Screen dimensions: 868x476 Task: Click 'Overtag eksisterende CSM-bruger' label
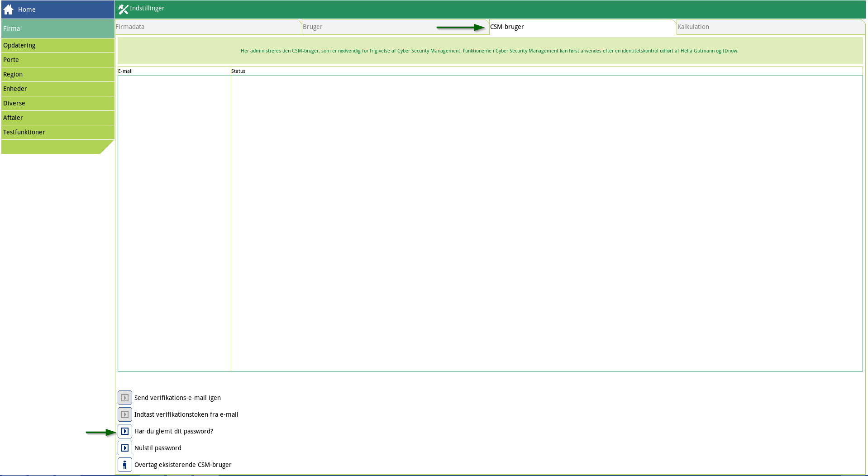tap(183, 465)
